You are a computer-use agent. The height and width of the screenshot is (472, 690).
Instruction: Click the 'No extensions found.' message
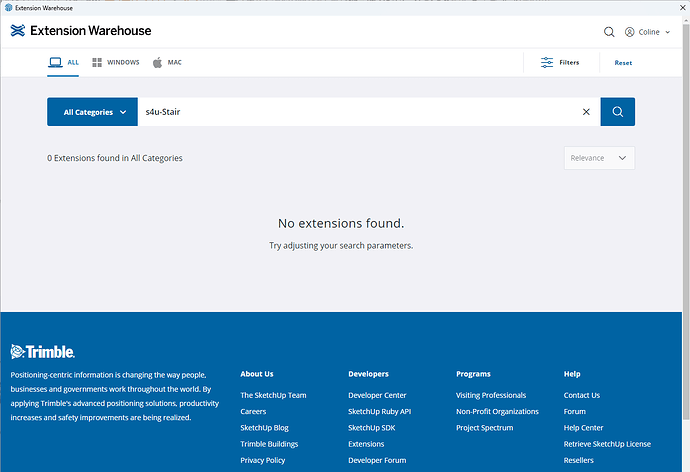(x=341, y=223)
